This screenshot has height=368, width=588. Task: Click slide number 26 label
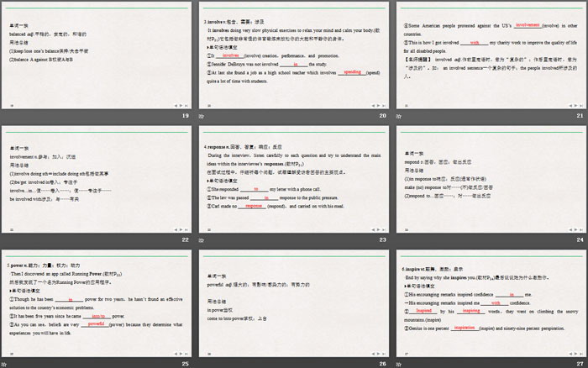382,364
